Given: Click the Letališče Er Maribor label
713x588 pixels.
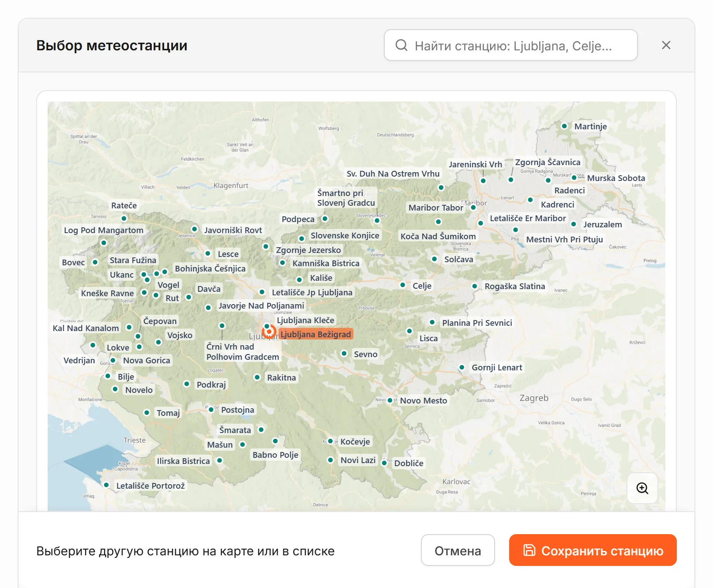Looking at the screenshot, I should [x=528, y=218].
